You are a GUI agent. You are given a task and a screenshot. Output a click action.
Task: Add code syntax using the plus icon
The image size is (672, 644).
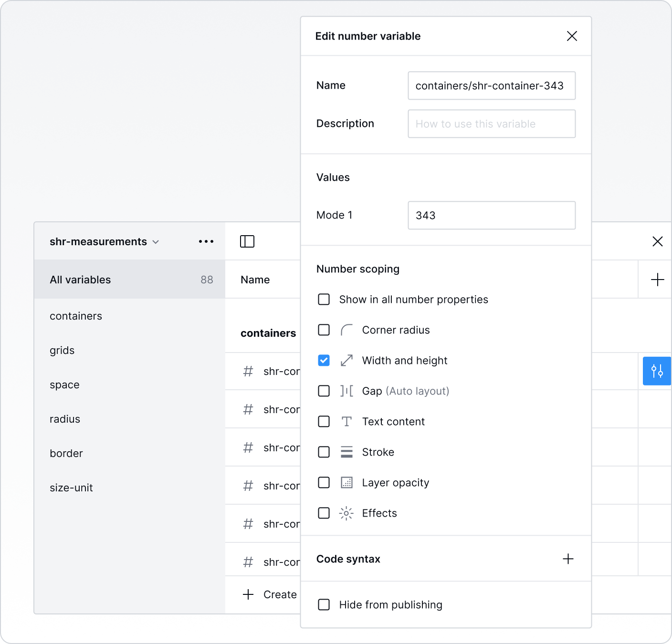pos(568,559)
